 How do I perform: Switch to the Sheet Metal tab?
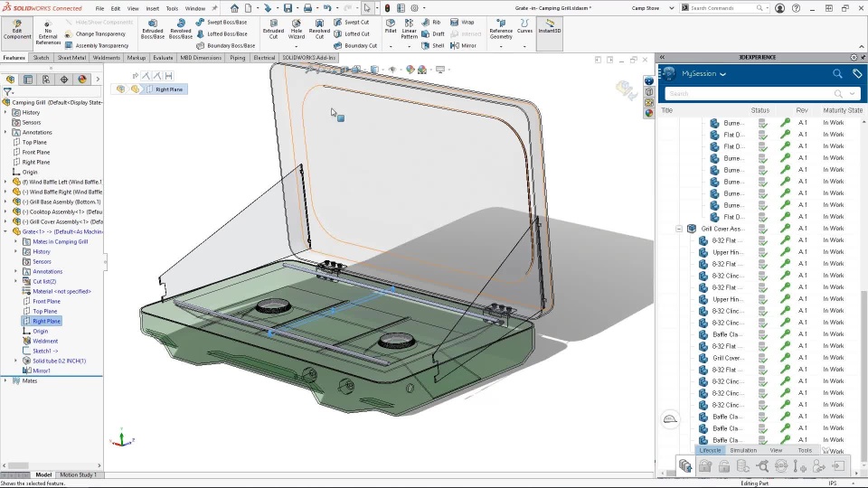click(x=71, y=58)
